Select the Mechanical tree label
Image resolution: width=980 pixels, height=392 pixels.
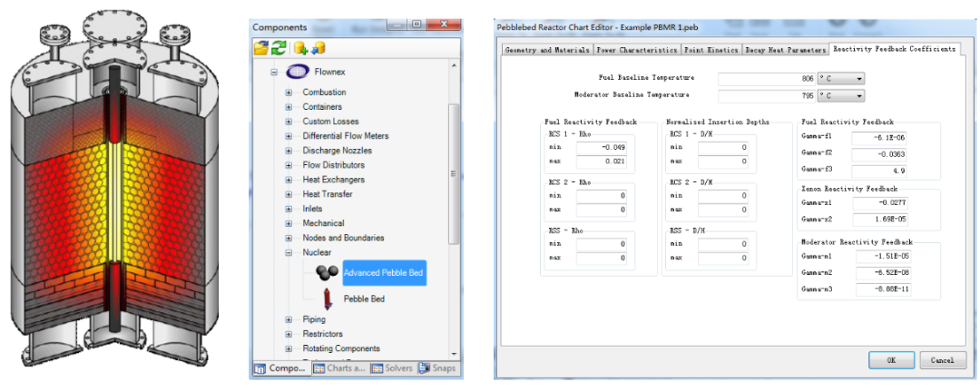[323, 223]
